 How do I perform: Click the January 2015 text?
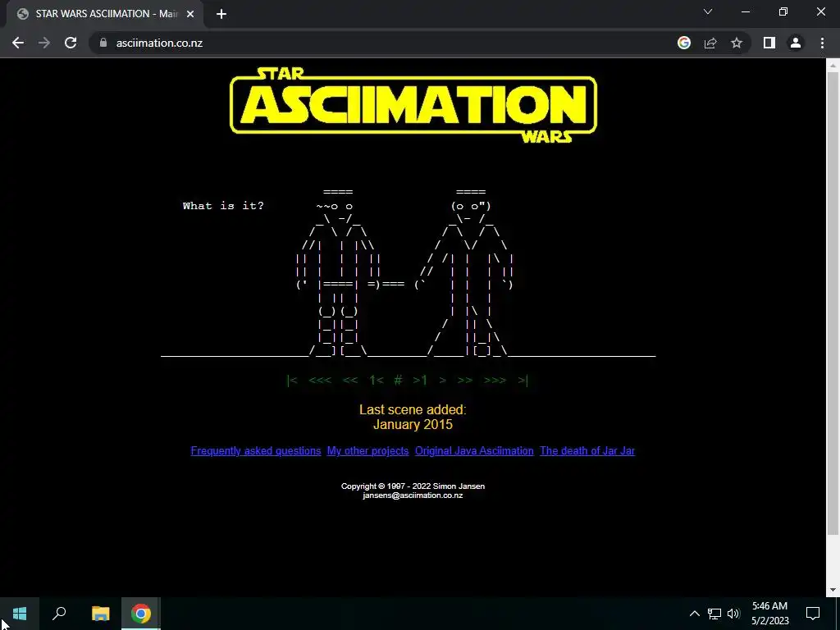[x=413, y=425]
